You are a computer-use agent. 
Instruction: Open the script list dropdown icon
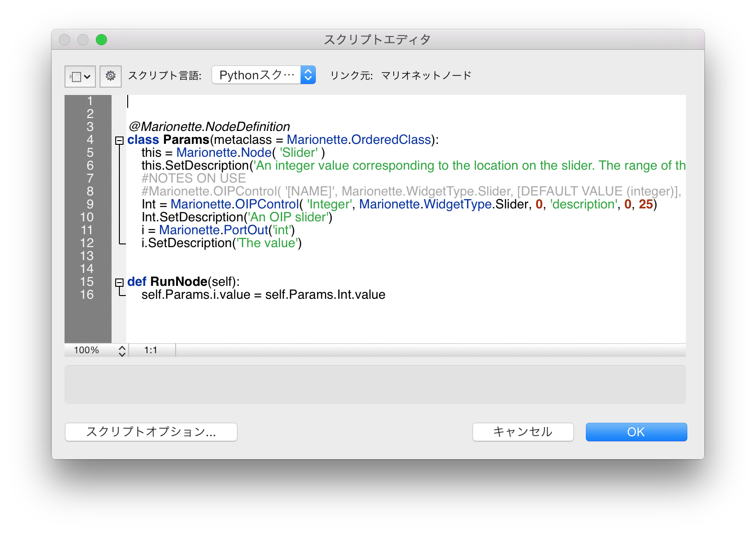tap(80, 76)
